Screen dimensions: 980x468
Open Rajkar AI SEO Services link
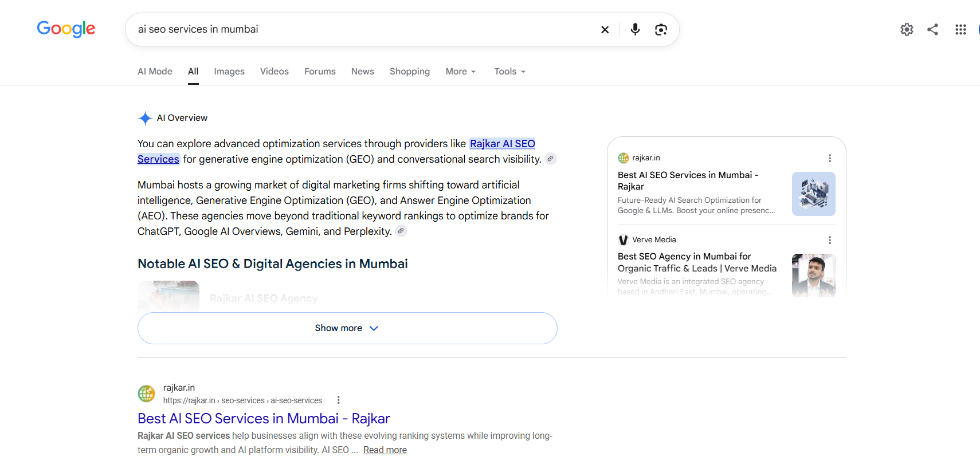pos(336,151)
